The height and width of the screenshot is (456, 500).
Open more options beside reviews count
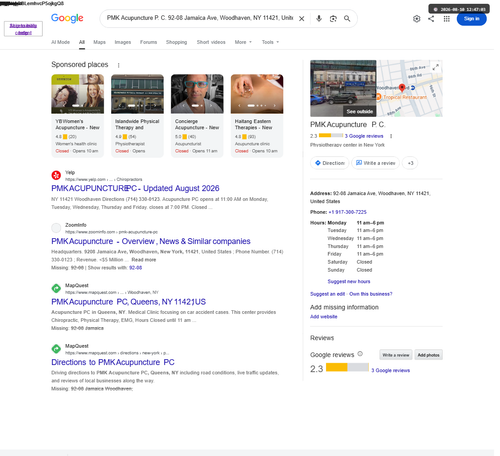[391, 136]
